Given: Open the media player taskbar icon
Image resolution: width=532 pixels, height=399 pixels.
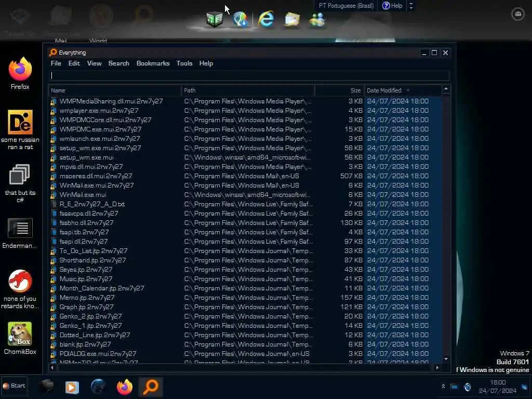Looking at the screenshot, I should [x=72, y=387].
